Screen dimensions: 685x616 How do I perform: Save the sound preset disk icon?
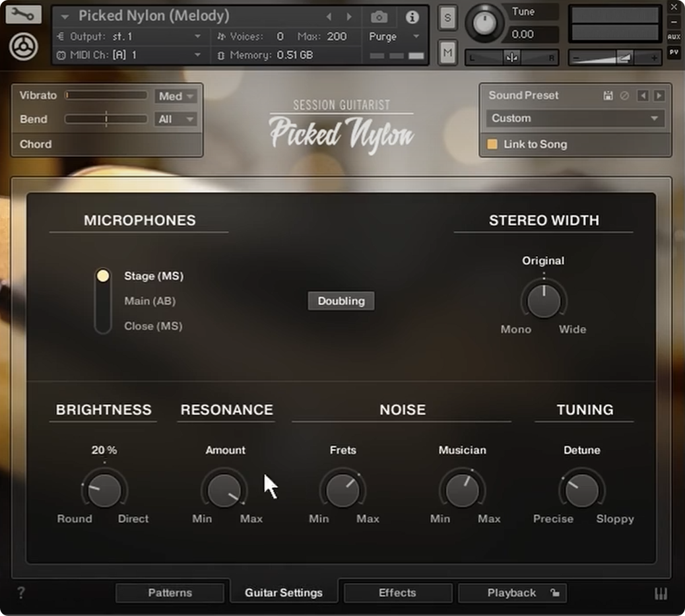pyautogui.click(x=608, y=95)
